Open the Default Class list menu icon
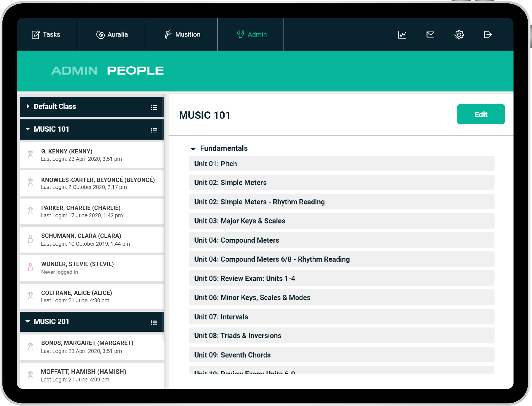 (154, 107)
